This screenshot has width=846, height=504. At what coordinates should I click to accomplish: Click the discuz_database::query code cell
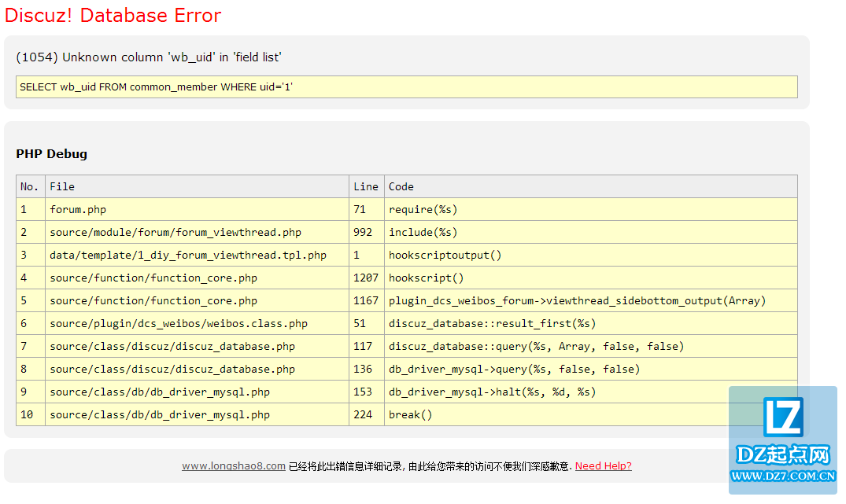591,346
